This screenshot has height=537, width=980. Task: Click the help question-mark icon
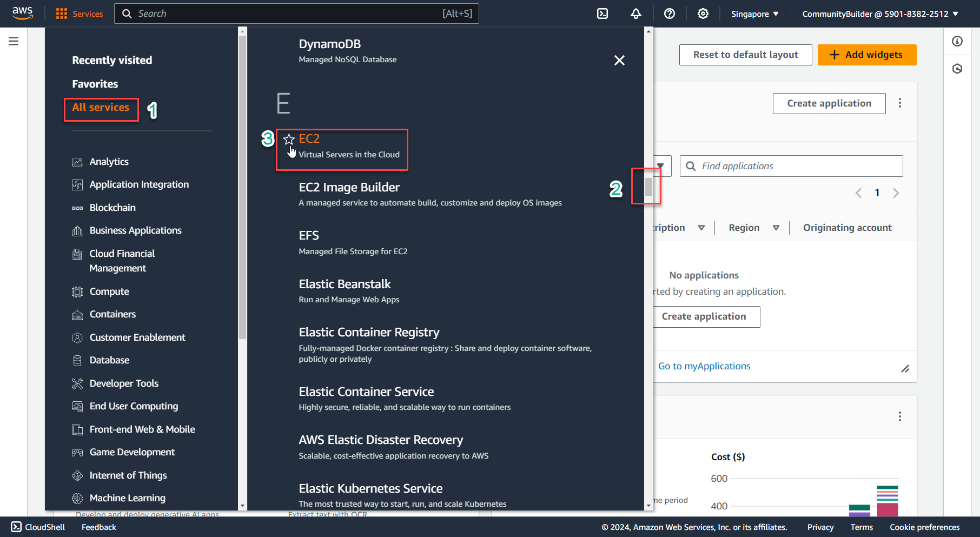click(669, 13)
